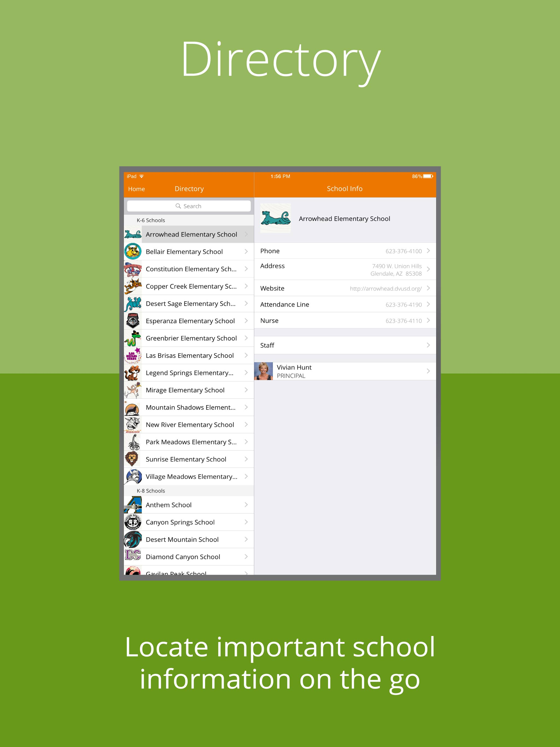
Task: Open the Attendance Line row chevron
Action: [x=428, y=304]
